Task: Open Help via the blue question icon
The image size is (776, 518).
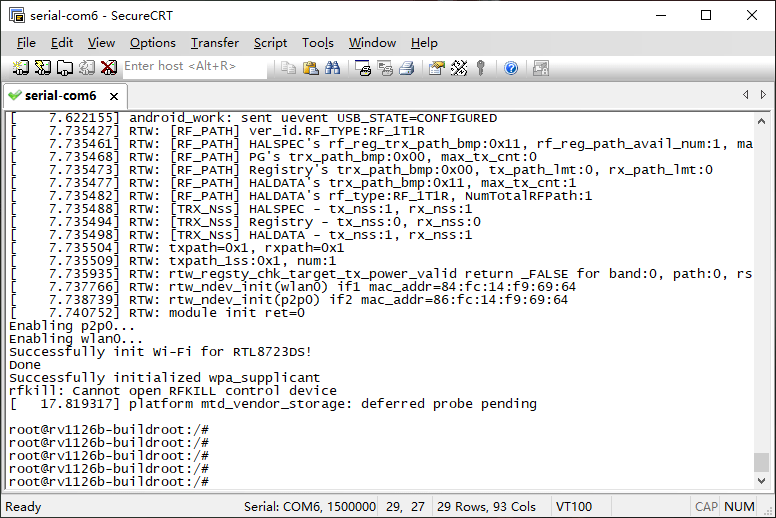Action: coord(511,68)
